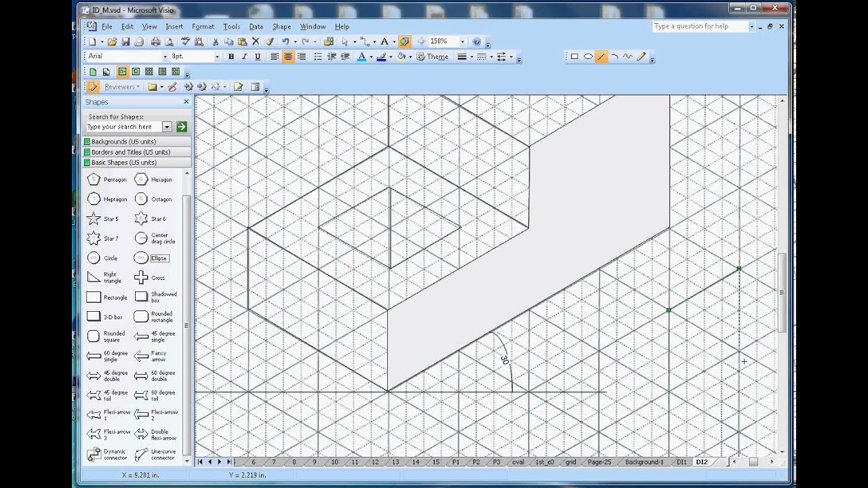The width and height of the screenshot is (868, 488).
Task: Click the Type a question for help box
Action: point(700,26)
